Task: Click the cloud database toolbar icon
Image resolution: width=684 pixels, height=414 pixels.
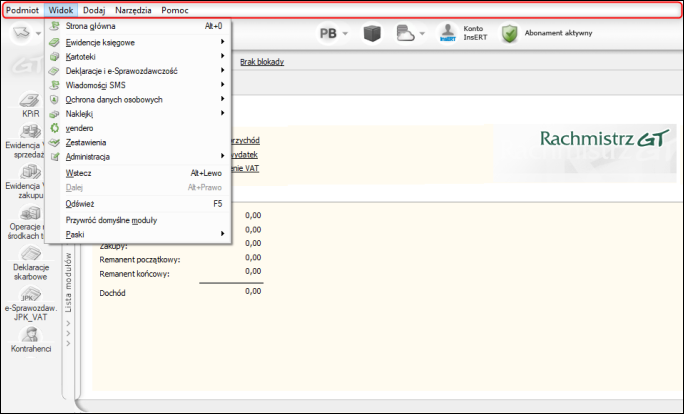Action: click(406, 33)
